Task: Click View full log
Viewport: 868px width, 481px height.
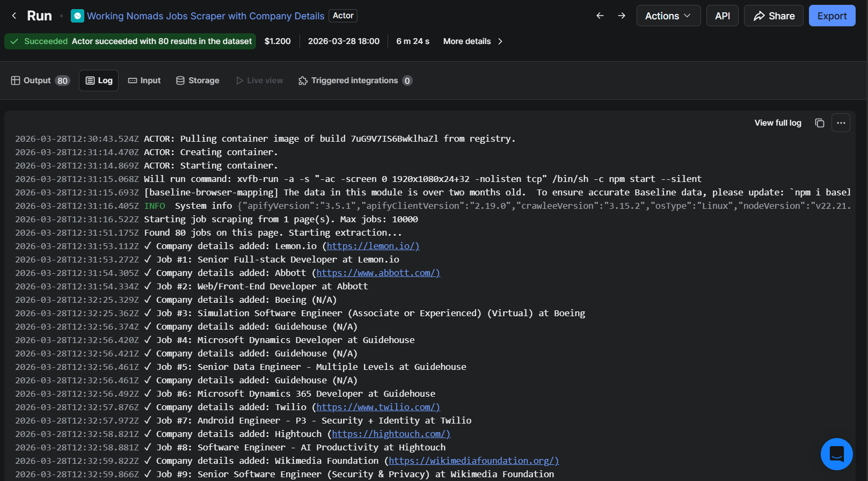Action: pyautogui.click(x=778, y=123)
